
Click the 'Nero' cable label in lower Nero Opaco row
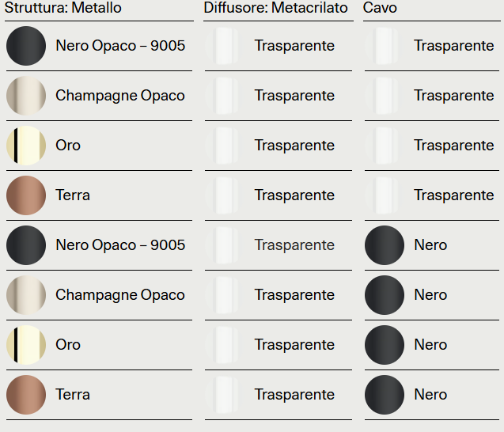click(430, 245)
